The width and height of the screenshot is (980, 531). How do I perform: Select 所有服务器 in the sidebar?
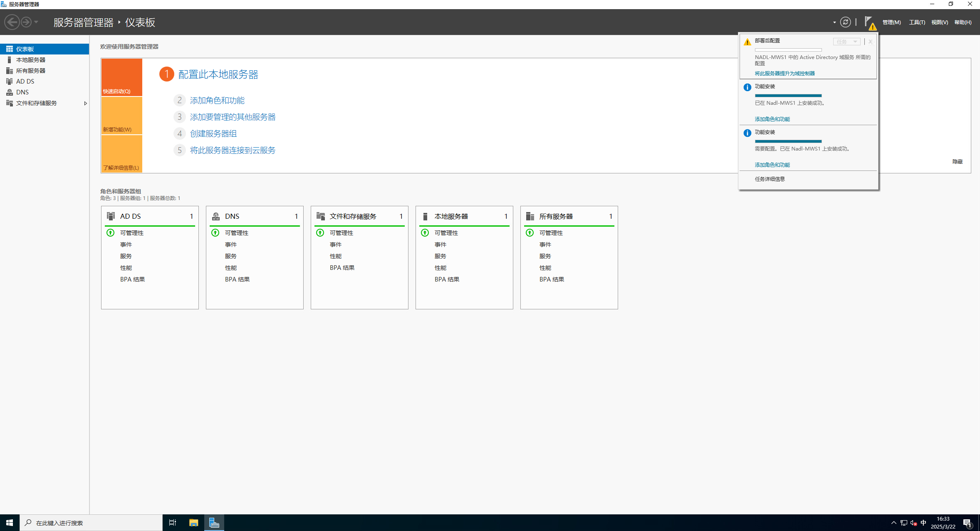[x=45, y=71]
